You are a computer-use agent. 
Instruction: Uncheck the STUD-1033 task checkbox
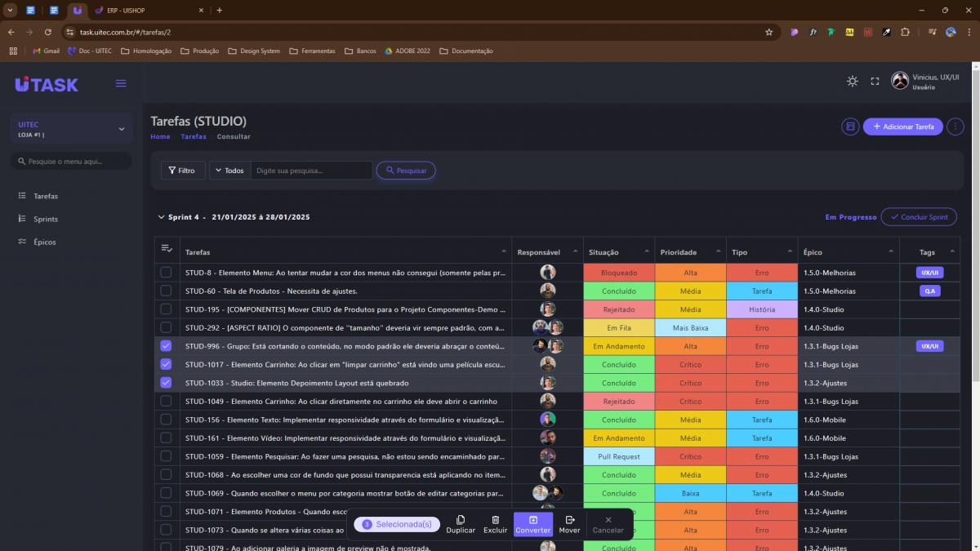(x=166, y=383)
